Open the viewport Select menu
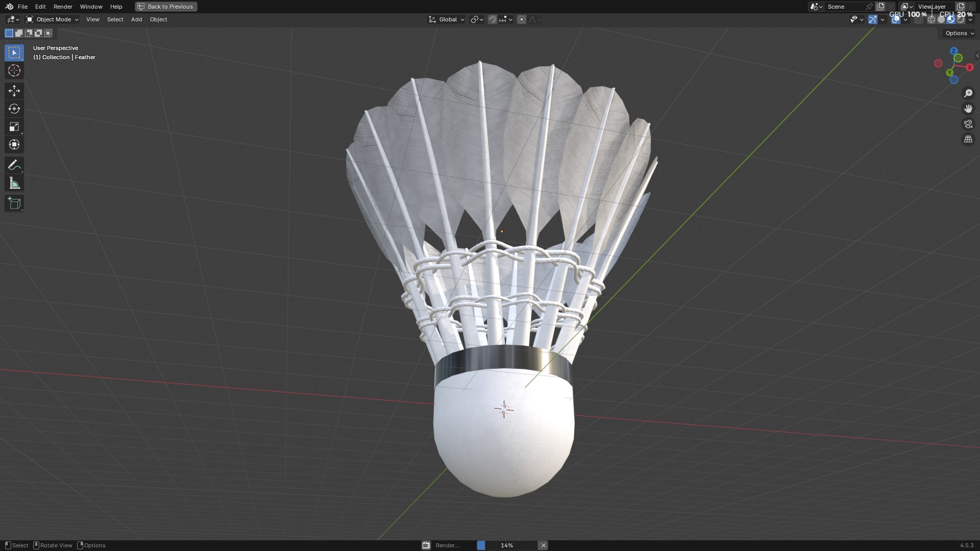This screenshot has height=551, width=980. point(115,19)
